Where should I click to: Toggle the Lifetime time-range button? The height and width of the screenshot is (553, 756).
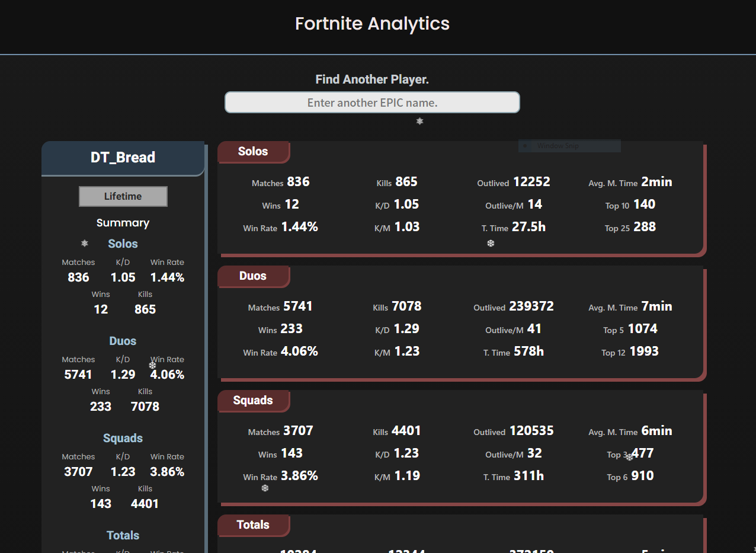123,196
